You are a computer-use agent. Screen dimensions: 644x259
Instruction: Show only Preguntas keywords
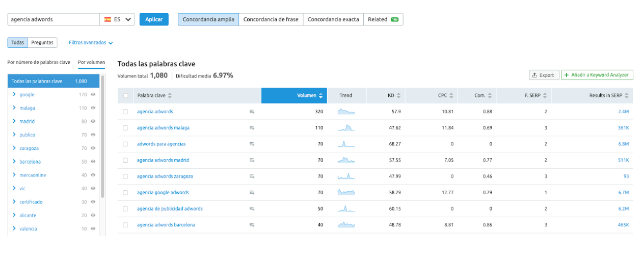tap(42, 43)
